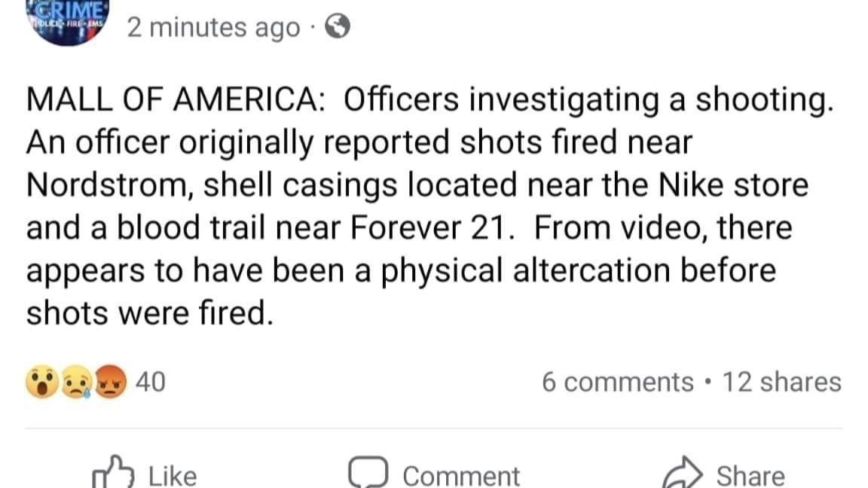Click the Share arrow icon
The height and width of the screenshot is (488, 868).
684,474
